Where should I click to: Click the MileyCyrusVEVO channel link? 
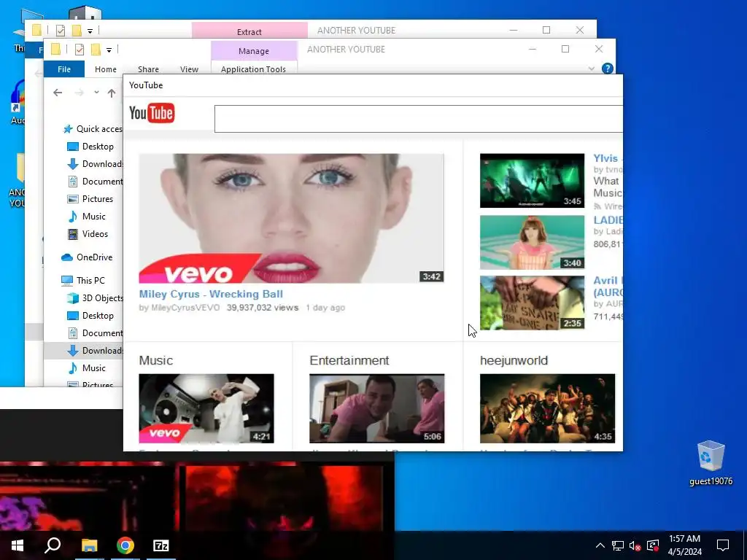pos(185,308)
